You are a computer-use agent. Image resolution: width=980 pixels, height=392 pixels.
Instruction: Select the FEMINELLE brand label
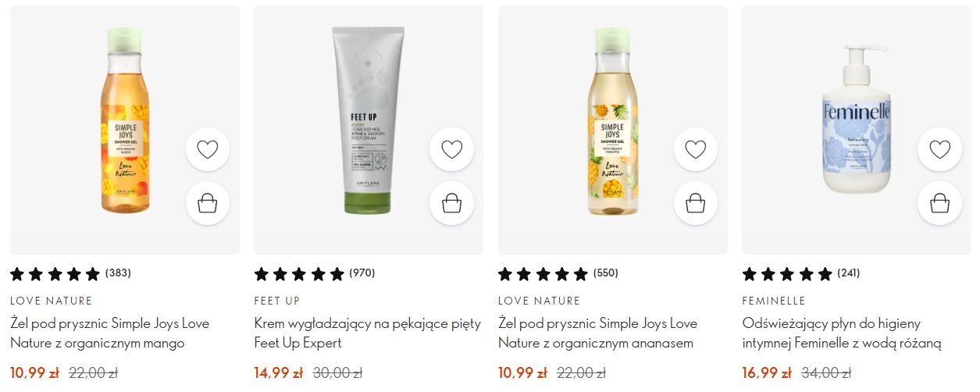click(774, 301)
